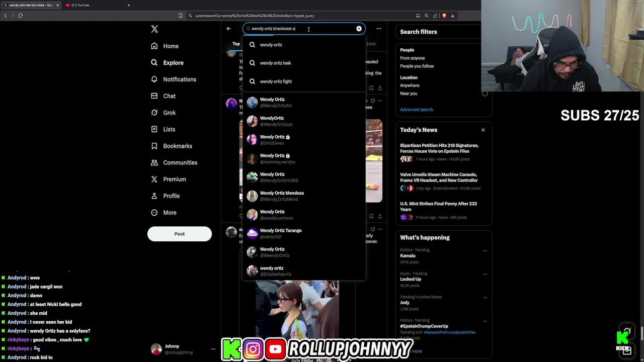
Task: Open Premium in the sidebar
Action: tap(169, 179)
